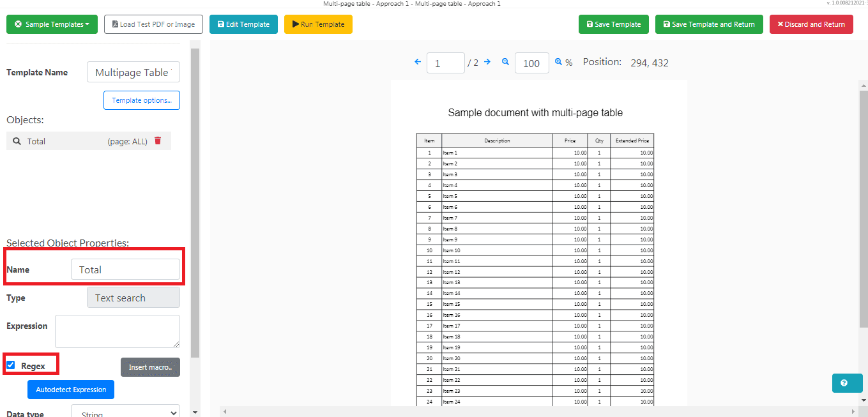Open the Sample Templates dropdown
Image resolution: width=868 pixels, height=417 pixels.
coord(51,24)
